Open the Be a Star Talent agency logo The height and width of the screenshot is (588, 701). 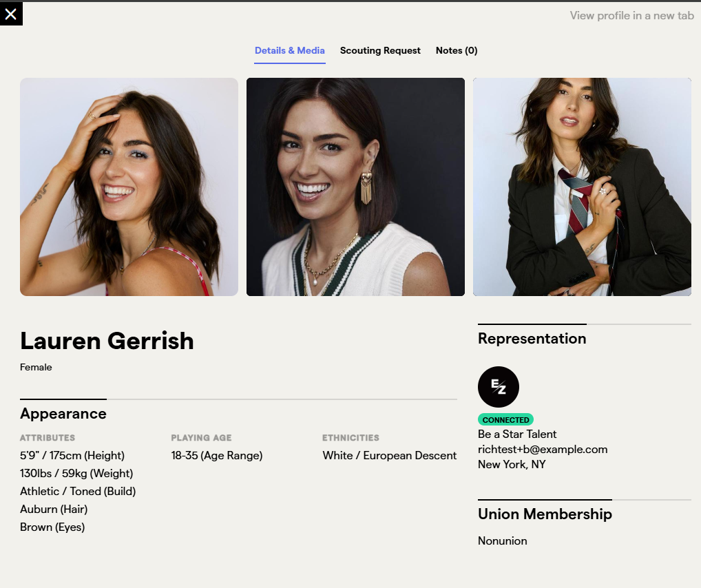(x=498, y=387)
